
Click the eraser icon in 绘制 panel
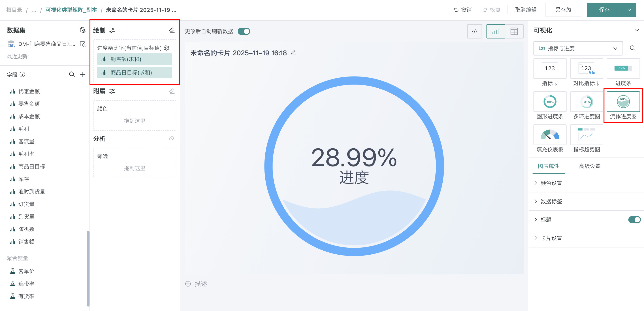(x=172, y=30)
